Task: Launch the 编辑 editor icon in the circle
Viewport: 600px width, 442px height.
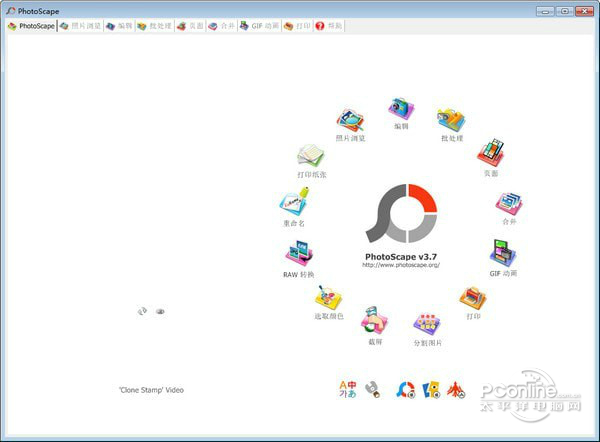Action: coord(401,109)
